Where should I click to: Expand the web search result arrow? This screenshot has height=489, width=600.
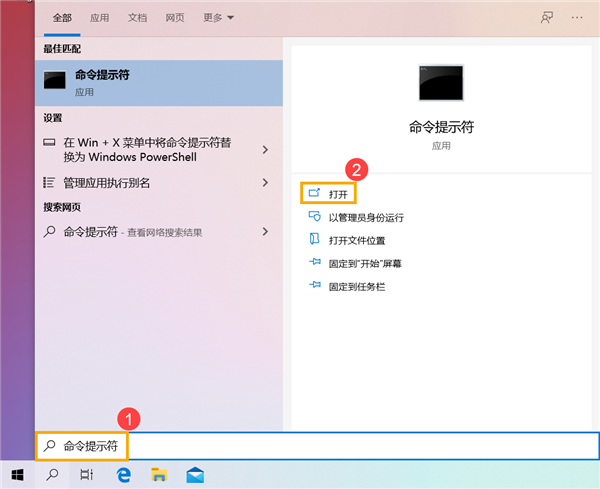coord(265,231)
